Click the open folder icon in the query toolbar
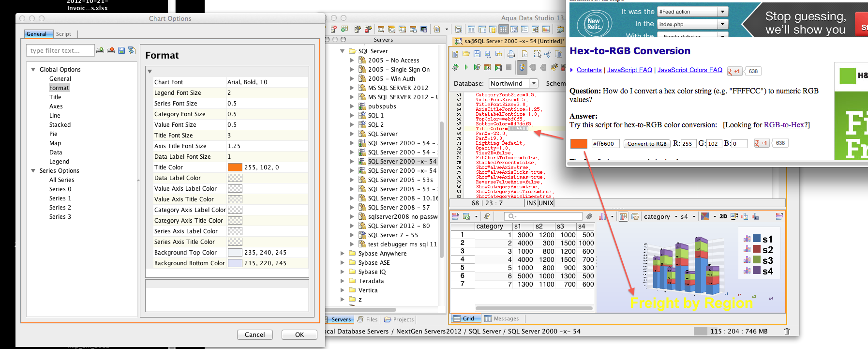 click(x=466, y=54)
